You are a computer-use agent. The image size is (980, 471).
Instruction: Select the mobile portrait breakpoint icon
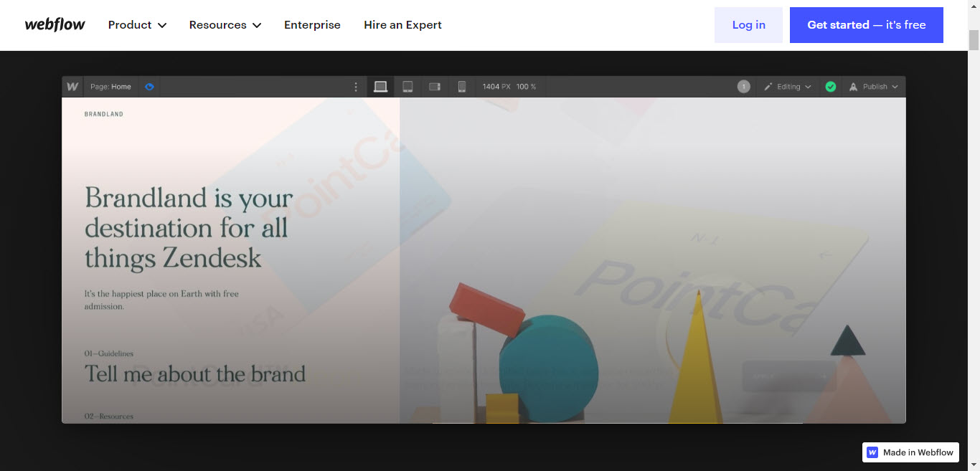click(x=462, y=86)
